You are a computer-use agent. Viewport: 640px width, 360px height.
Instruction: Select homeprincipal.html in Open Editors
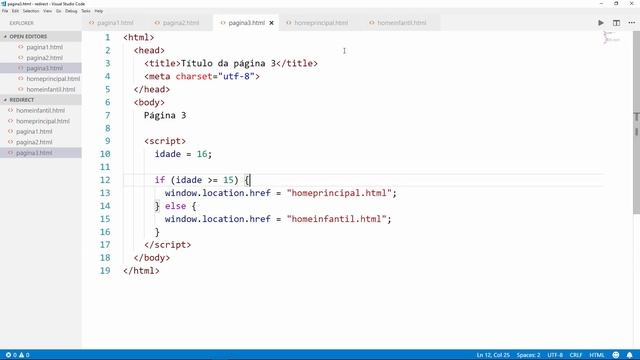(53, 79)
